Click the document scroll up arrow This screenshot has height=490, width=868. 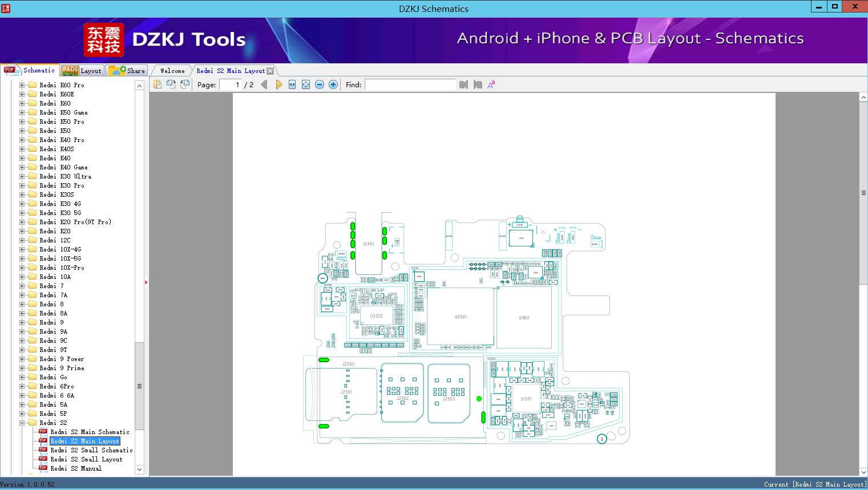[863, 98]
